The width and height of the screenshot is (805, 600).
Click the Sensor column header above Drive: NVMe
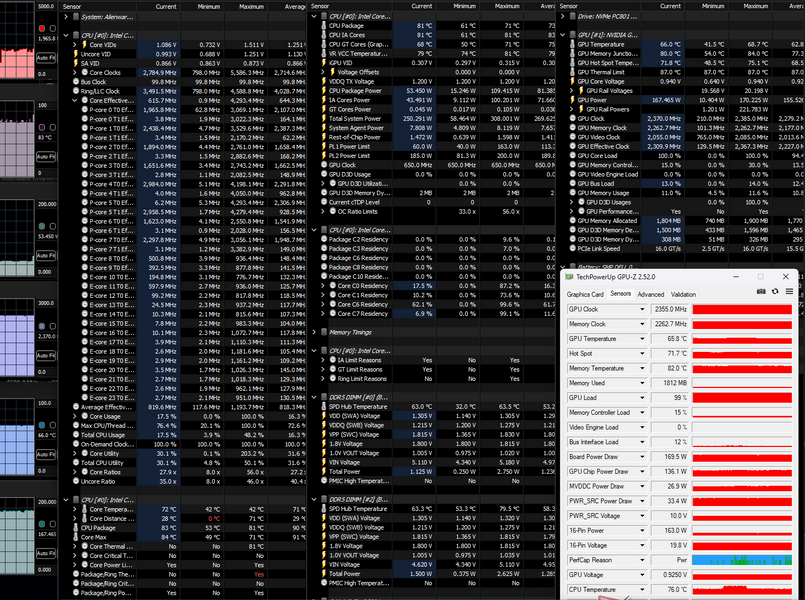[599, 6]
